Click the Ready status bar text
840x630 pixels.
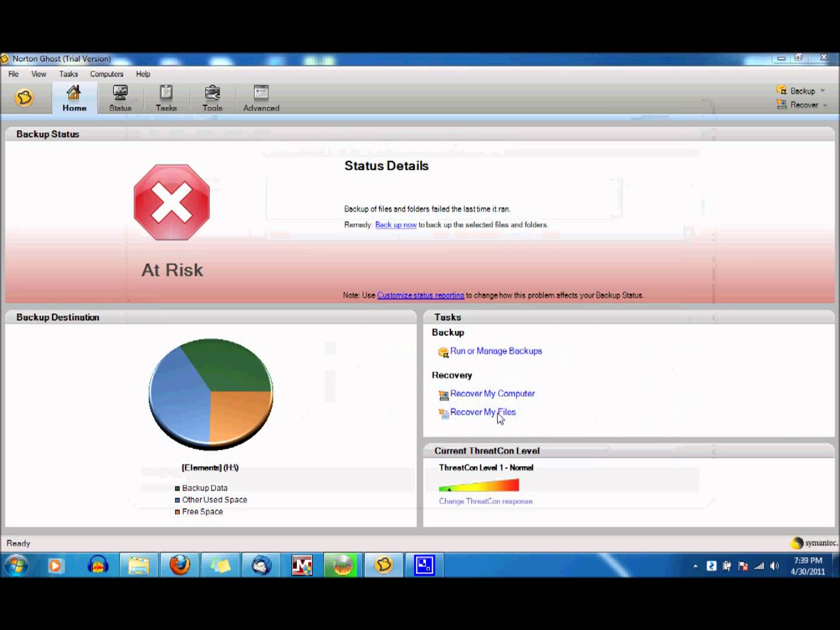tap(18, 543)
